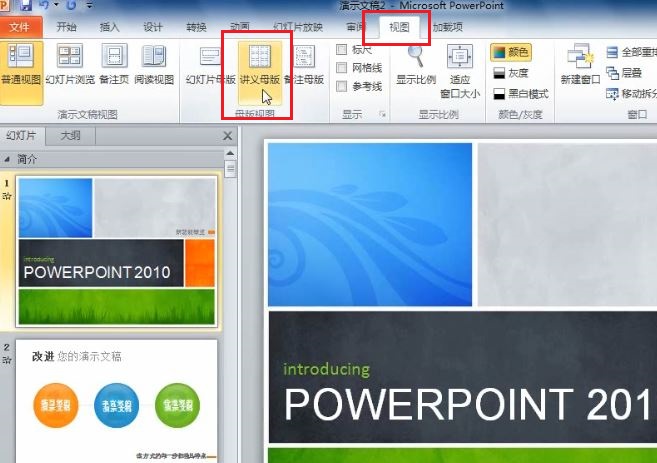Switch to the Outline (大纲) pane tab
The height and width of the screenshot is (463, 657).
pyautogui.click(x=70, y=136)
